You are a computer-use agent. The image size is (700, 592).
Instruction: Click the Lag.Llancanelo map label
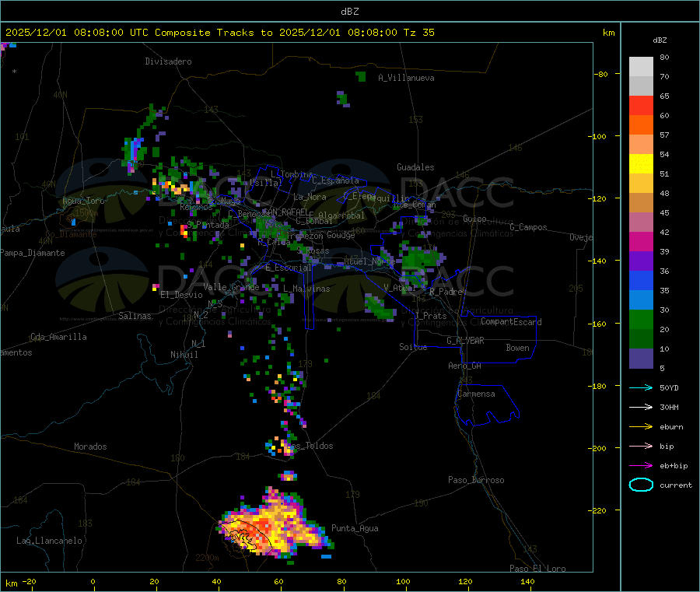tap(49, 541)
